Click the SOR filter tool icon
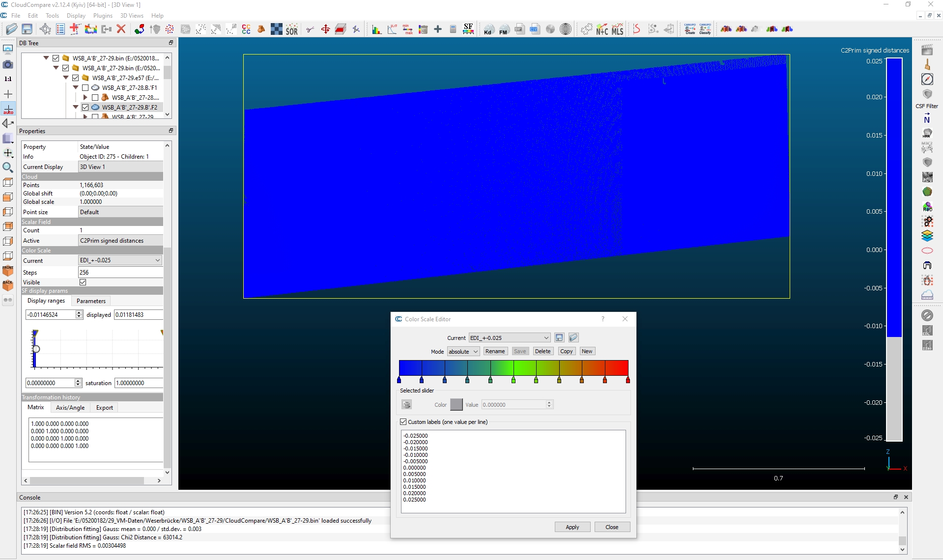 click(x=292, y=29)
